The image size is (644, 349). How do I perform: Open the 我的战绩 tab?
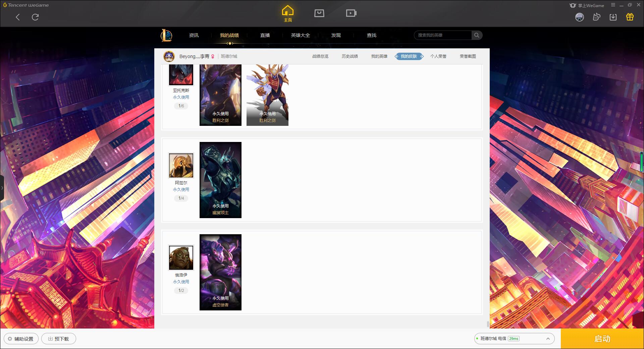point(229,35)
